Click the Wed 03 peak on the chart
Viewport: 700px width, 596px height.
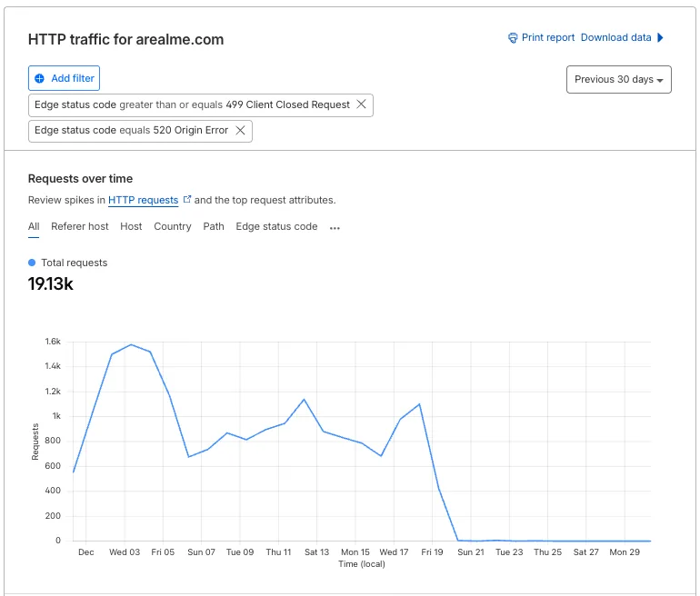131,344
